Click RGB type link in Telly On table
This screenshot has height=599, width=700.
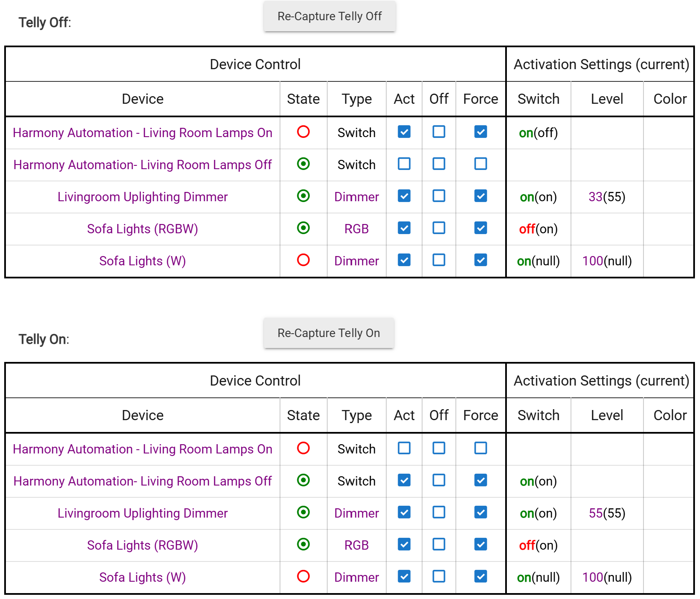coord(356,545)
